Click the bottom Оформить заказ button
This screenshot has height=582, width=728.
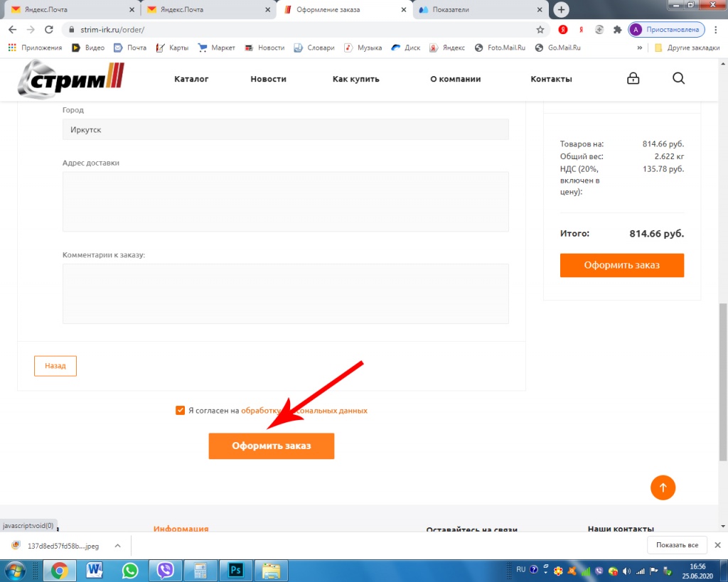click(271, 446)
